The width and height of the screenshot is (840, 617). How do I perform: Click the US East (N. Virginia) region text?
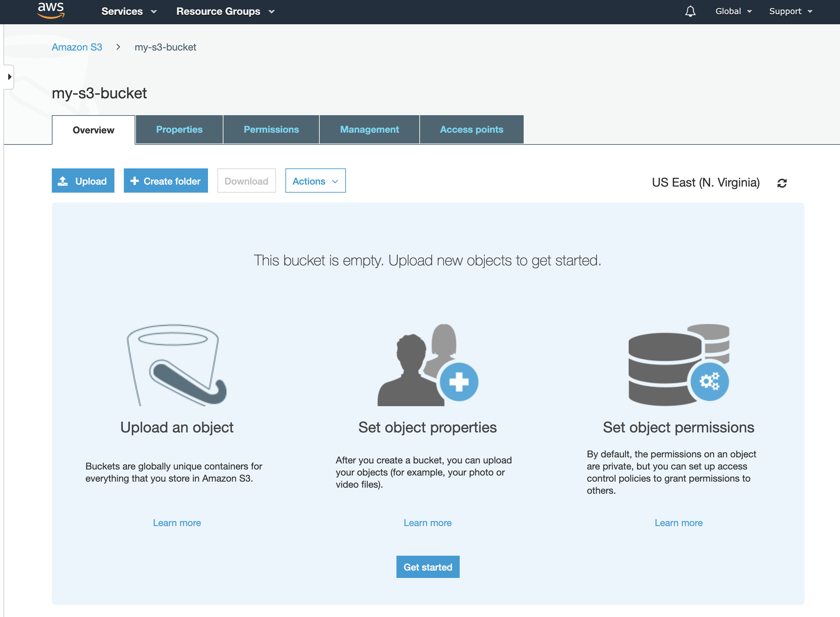click(706, 183)
